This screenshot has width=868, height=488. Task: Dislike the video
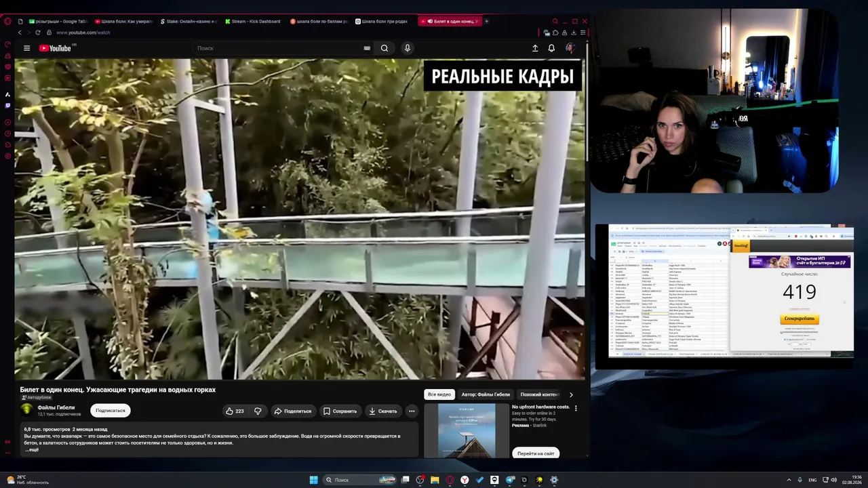click(258, 411)
